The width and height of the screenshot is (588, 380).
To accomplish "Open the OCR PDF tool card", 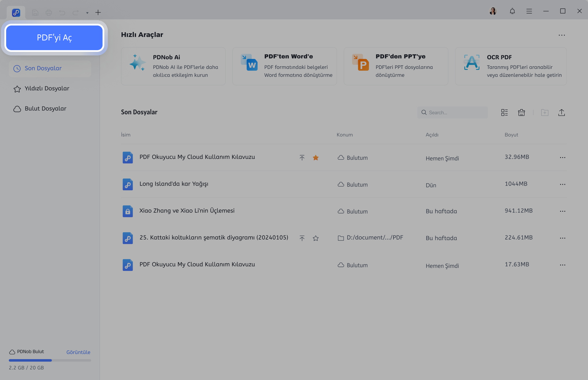I will (x=511, y=66).
